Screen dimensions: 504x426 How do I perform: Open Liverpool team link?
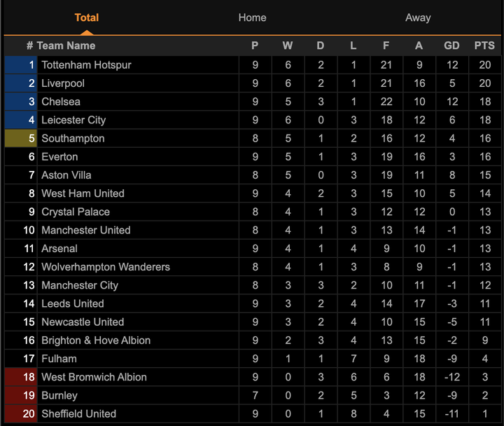[63, 83]
